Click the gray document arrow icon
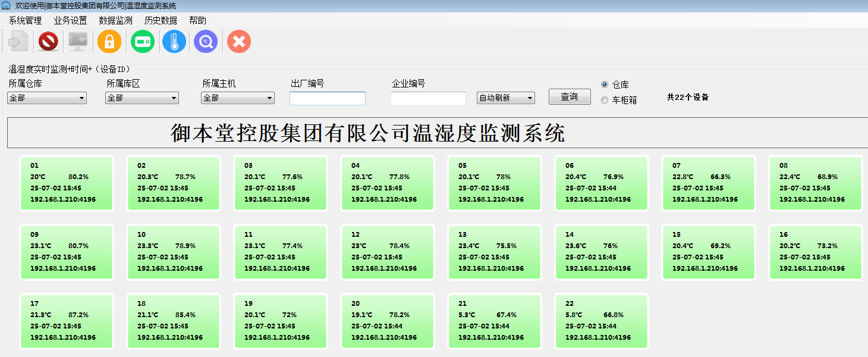The image size is (868, 357). [x=18, y=42]
